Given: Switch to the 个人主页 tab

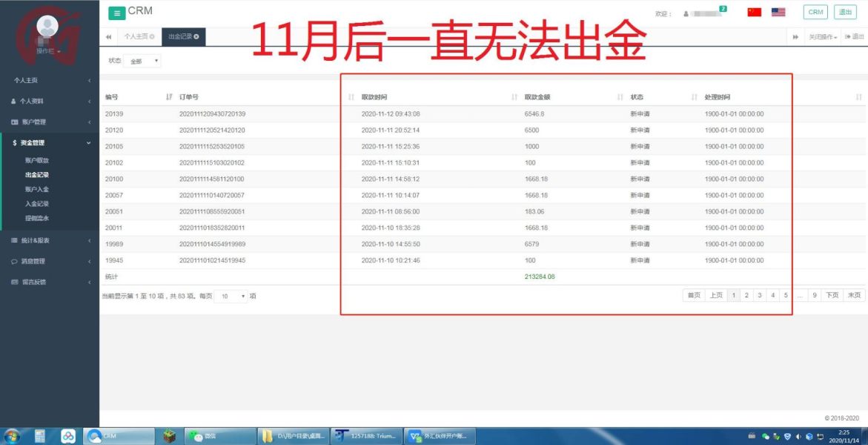Looking at the screenshot, I should coord(139,36).
